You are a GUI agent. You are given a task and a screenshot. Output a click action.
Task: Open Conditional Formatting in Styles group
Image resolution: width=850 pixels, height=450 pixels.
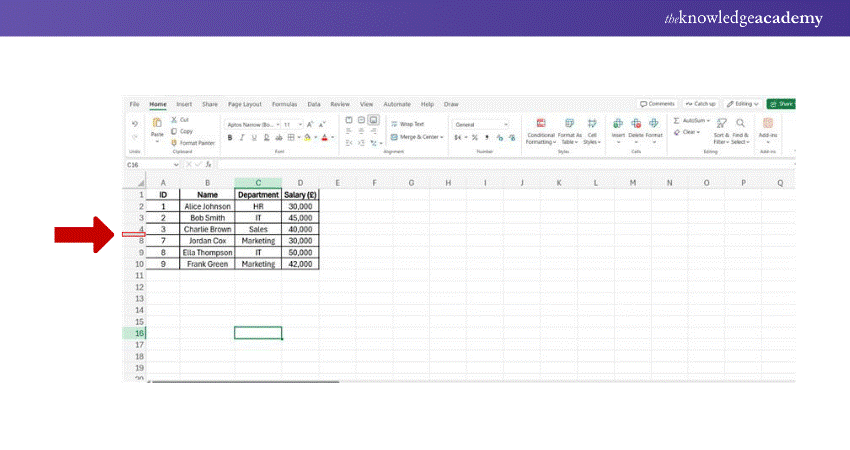(x=541, y=124)
